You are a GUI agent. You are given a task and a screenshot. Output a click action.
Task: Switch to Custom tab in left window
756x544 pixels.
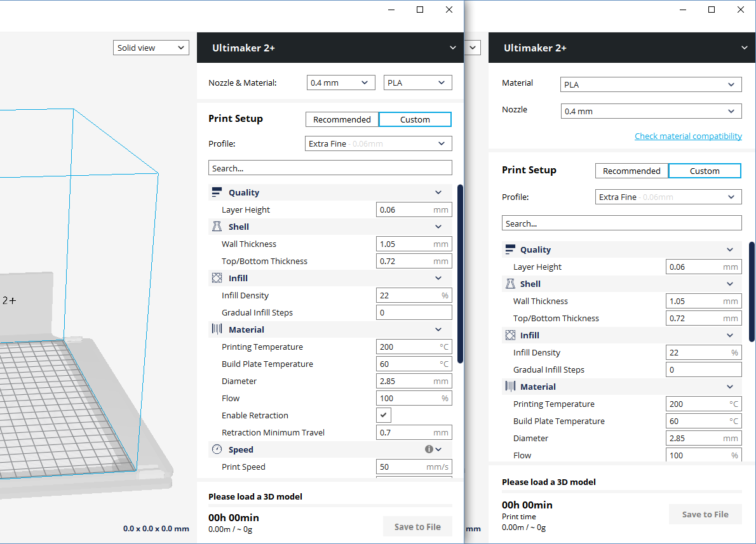click(415, 119)
